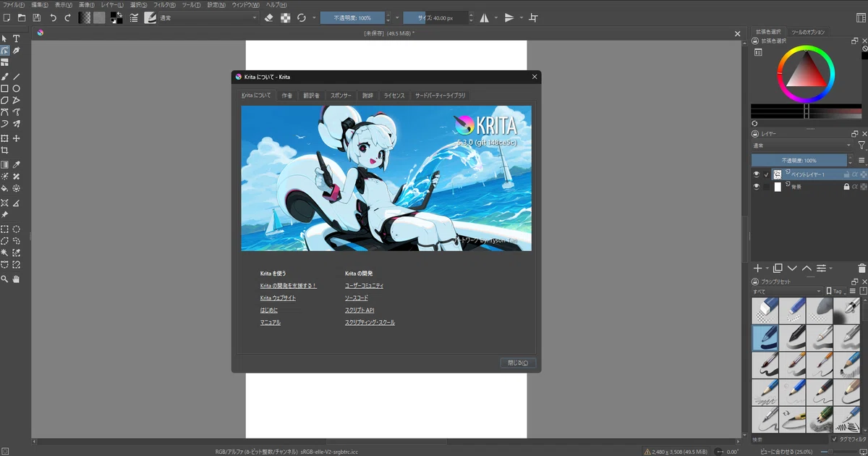Select the Ellipse tool
The height and width of the screenshot is (456, 868).
tap(16, 88)
